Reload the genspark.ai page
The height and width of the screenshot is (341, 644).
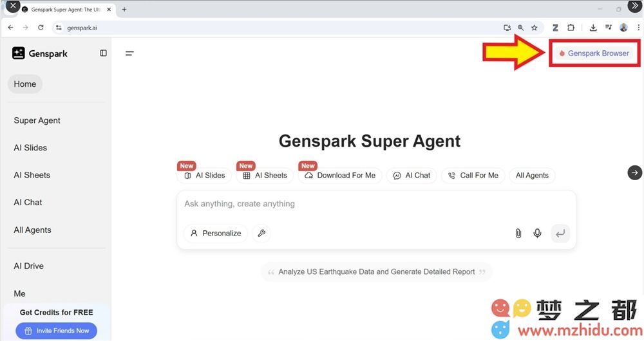coord(41,28)
